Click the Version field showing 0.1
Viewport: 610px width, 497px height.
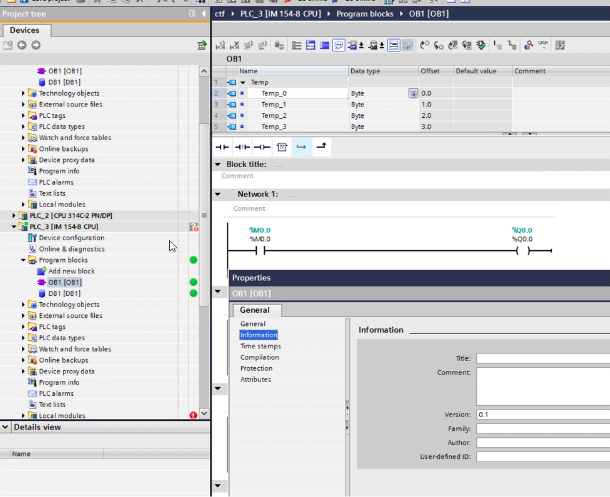[543, 415]
